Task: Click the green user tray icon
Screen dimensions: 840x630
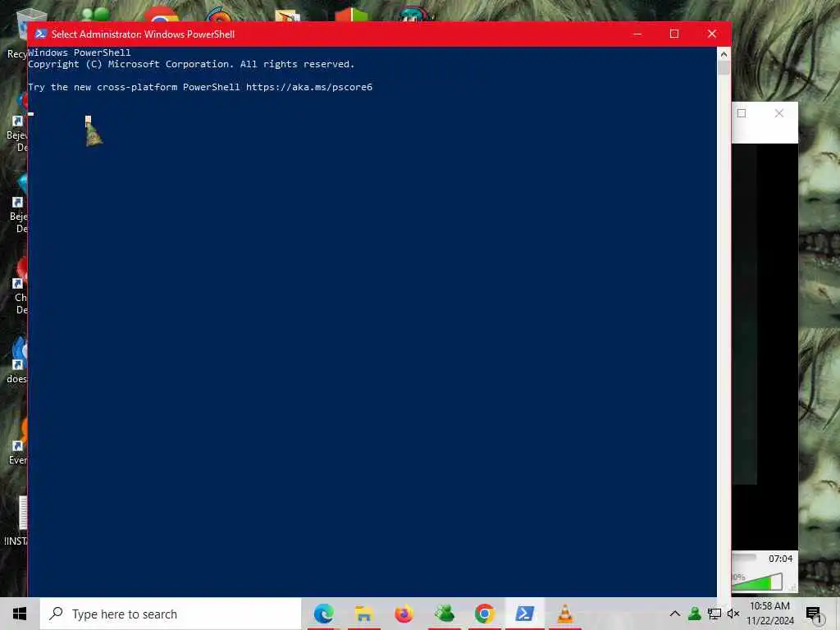Action: coord(695,614)
